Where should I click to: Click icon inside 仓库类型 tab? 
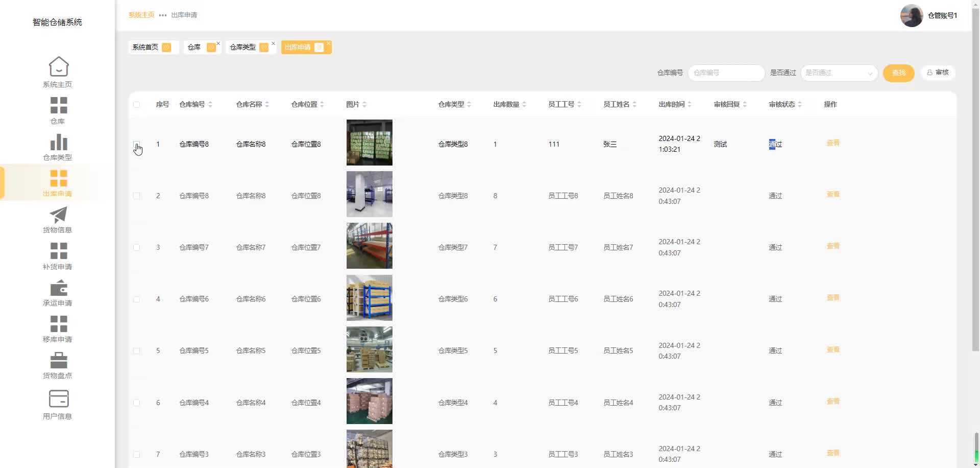[264, 48]
